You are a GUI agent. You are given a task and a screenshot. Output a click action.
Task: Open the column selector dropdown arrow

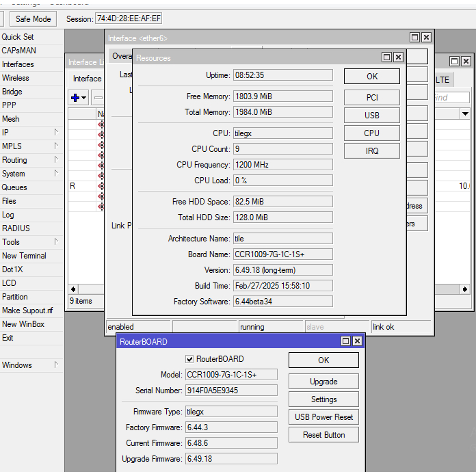tap(465, 114)
